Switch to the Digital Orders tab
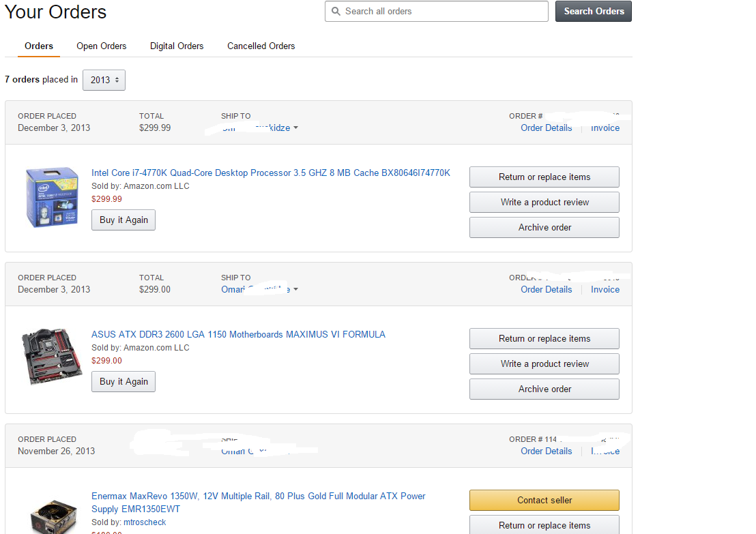Viewport: 756px width, 534px height. pyautogui.click(x=177, y=46)
